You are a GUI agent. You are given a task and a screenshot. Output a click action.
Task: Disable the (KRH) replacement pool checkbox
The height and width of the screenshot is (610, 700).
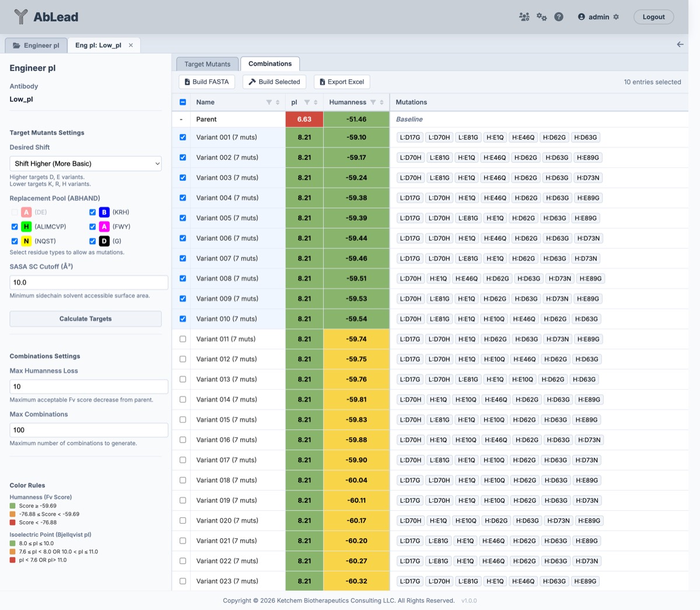(x=92, y=212)
